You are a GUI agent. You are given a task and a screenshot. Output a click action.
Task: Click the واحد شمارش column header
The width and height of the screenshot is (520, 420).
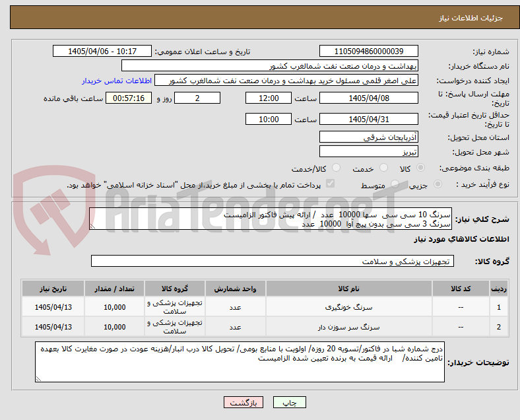coord(235,289)
